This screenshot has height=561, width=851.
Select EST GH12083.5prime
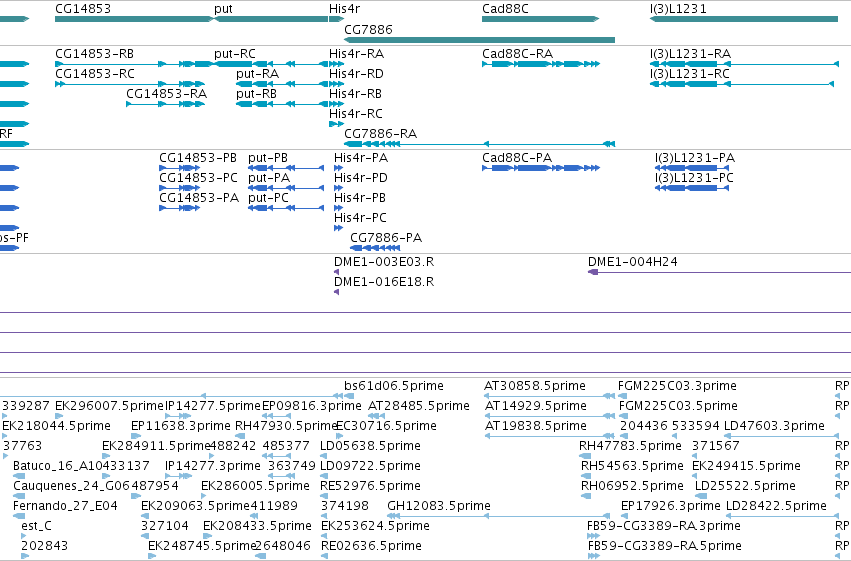click(x=499, y=516)
